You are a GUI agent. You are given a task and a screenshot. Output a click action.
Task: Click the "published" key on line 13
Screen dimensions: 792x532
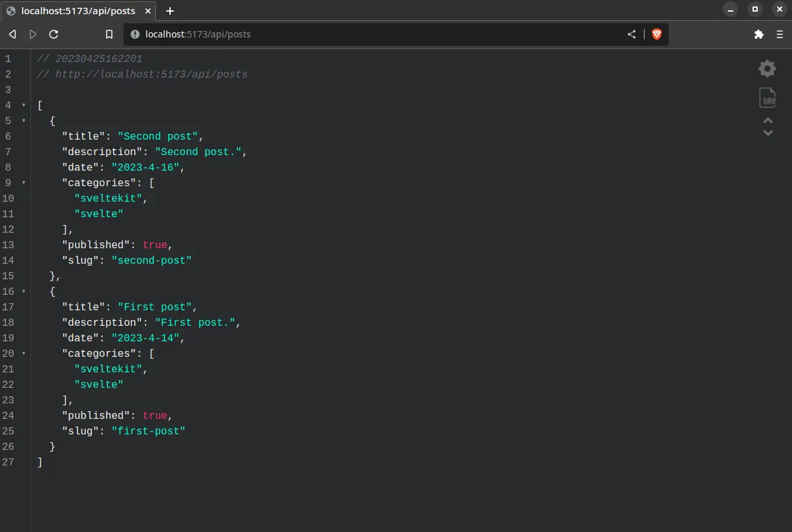pos(96,245)
